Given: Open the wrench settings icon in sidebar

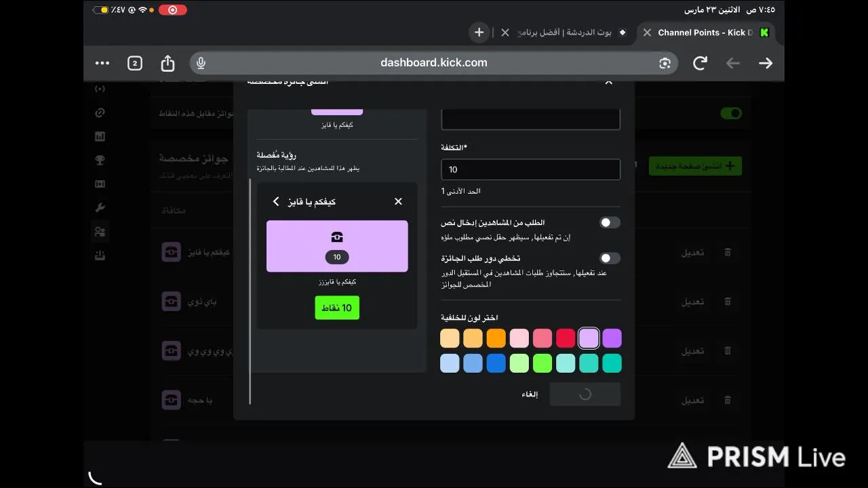Looking at the screenshot, I should coord(100,207).
